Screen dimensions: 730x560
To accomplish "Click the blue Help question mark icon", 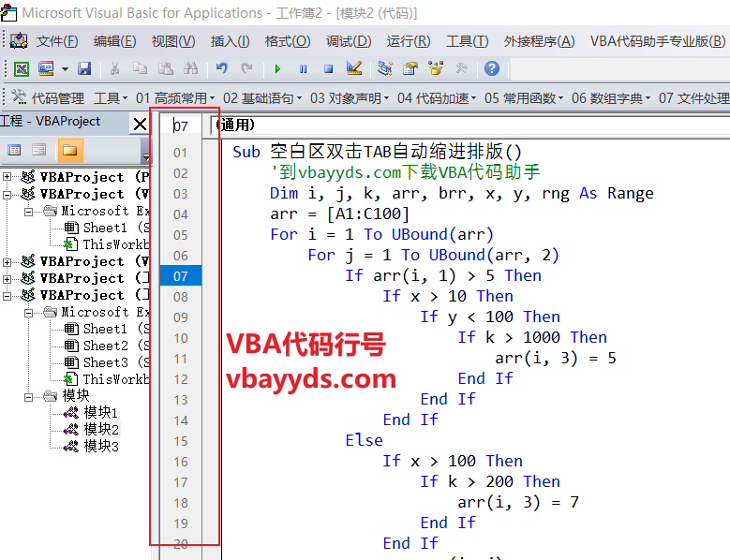I will 492,69.
